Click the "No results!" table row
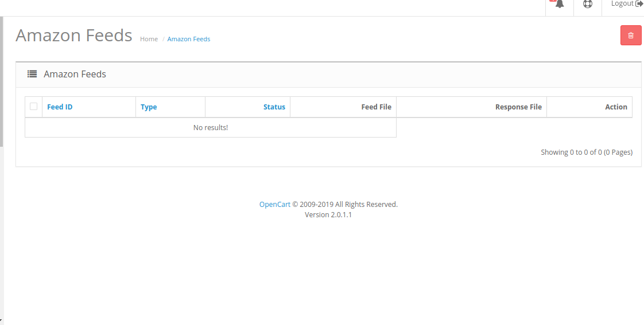This screenshot has width=644, height=325. (x=210, y=127)
